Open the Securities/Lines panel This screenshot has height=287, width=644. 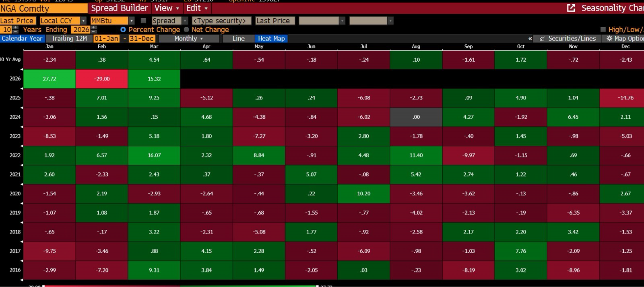coord(568,39)
